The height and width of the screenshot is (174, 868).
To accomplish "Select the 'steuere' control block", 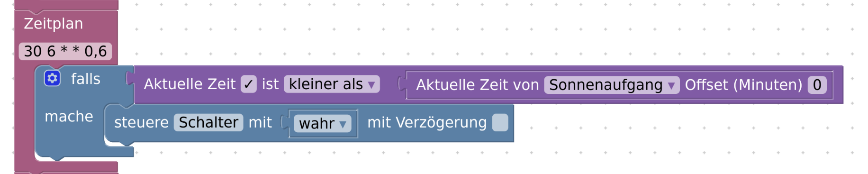I will coord(141,122).
